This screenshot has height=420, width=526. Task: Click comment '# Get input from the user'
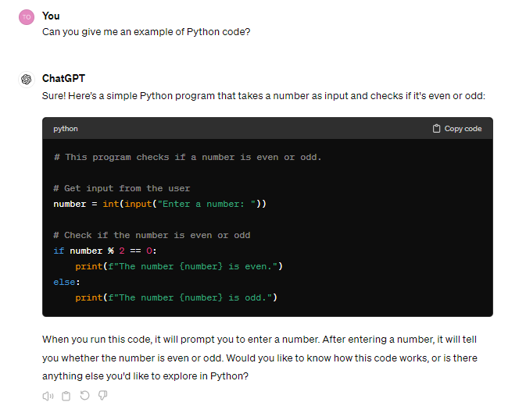122,188
